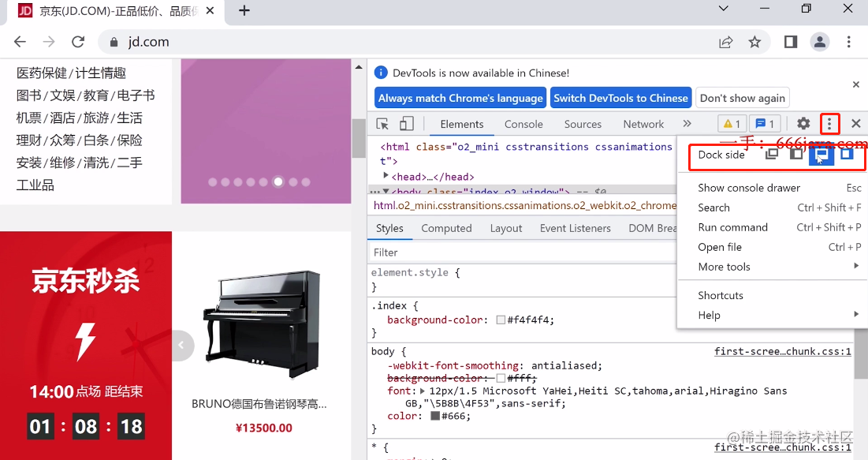Screen dimensions: 868x460
Task: Select the sixth carousel indicator dot
Action: pos(278,181)
